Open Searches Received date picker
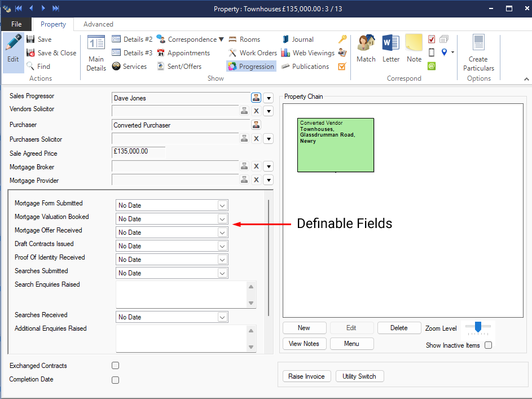This screenshot has height=399, width=532. click(x=222, y=317)
